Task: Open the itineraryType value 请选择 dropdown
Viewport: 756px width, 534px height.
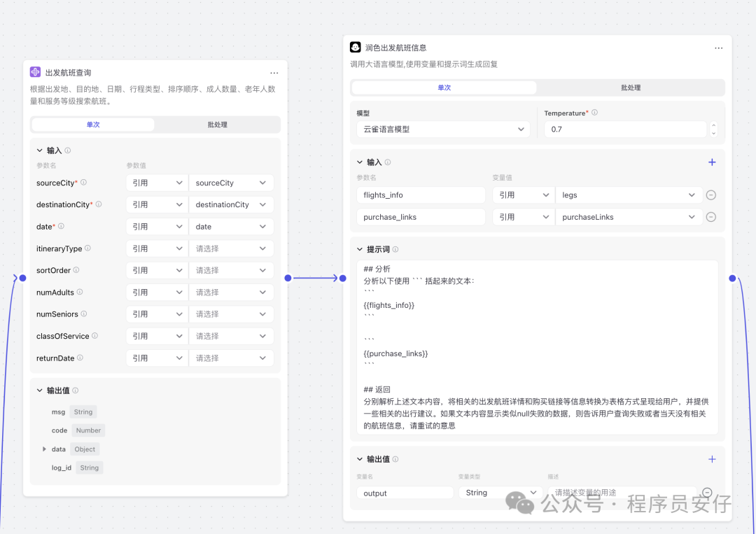Action: coord(230,248)
